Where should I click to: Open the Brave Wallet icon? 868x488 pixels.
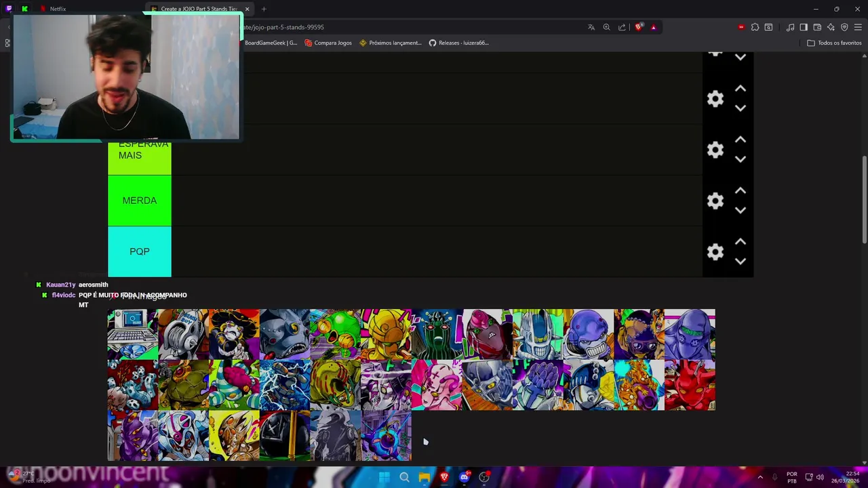[x=817, y=27]
